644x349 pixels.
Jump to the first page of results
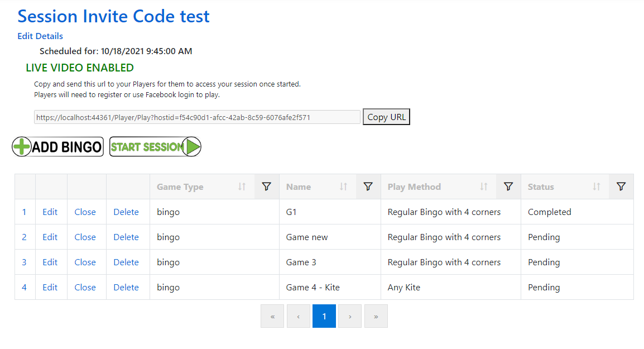coord(272,316)
